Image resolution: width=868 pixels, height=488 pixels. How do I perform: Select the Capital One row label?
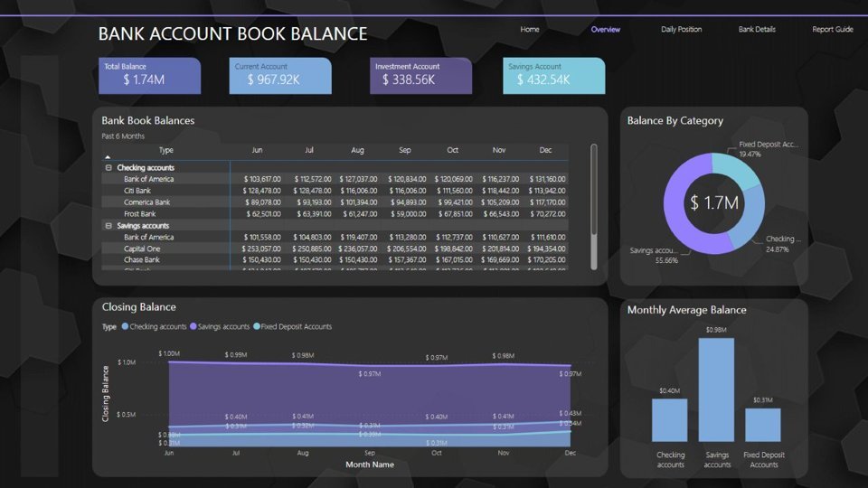click(x=142, y=249)
